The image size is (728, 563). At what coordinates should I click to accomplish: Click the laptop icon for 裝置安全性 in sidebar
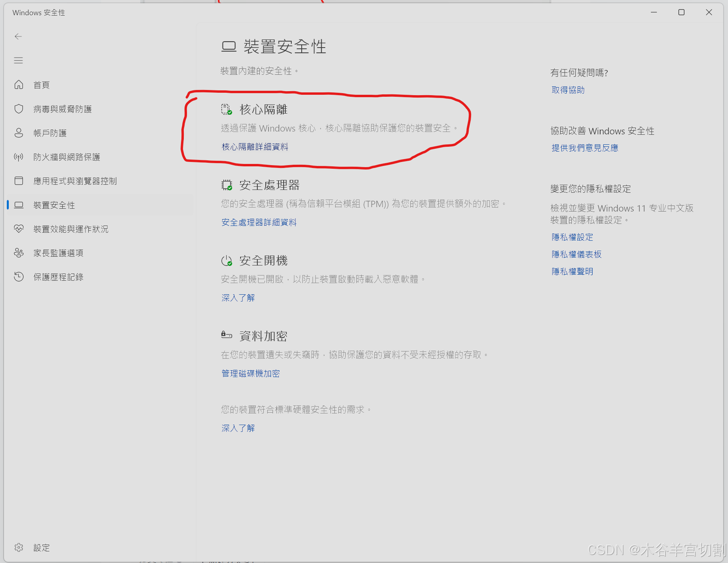point(19,205)
